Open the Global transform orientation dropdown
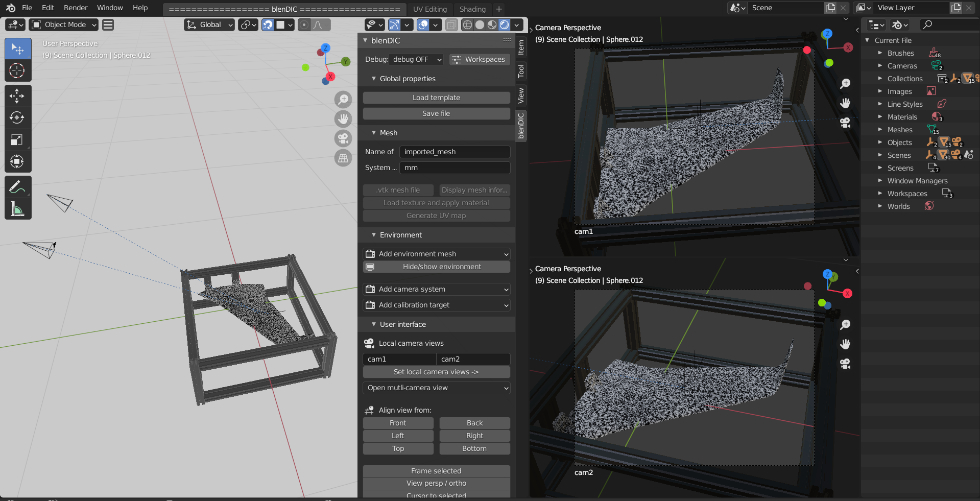The width and height of the screenshot is (980, 501). coord(209,25)
